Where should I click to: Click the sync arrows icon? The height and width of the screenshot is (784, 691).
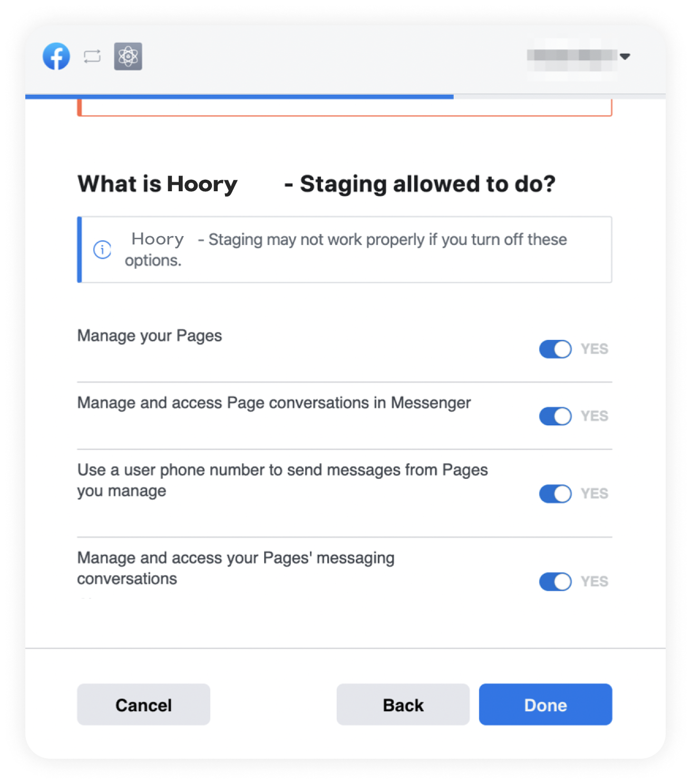click(92, 56)
